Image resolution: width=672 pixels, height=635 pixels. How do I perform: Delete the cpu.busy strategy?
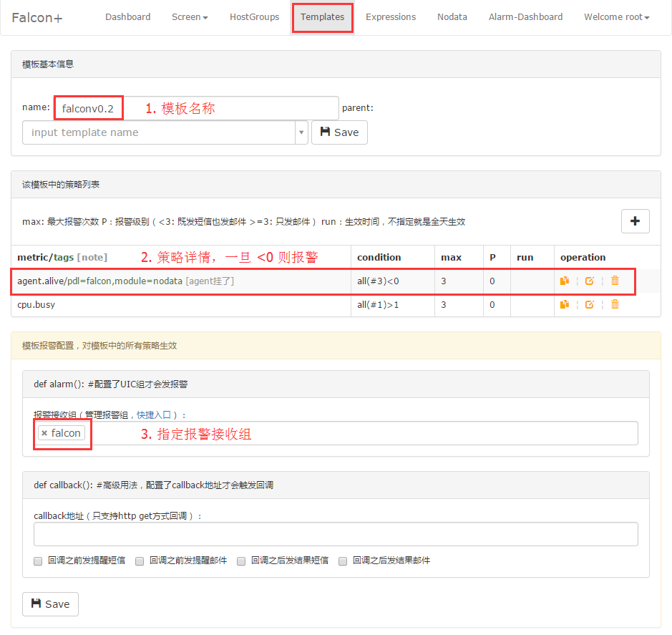click(615, 305)
